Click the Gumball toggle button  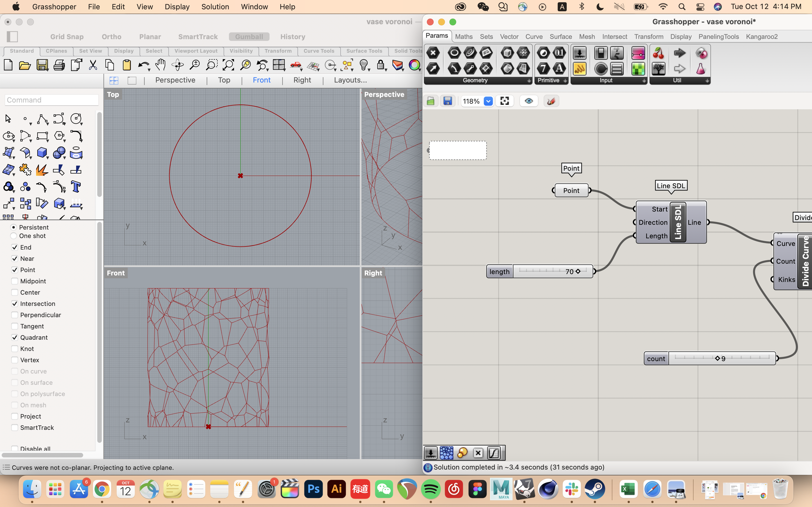tap(248, 36)
